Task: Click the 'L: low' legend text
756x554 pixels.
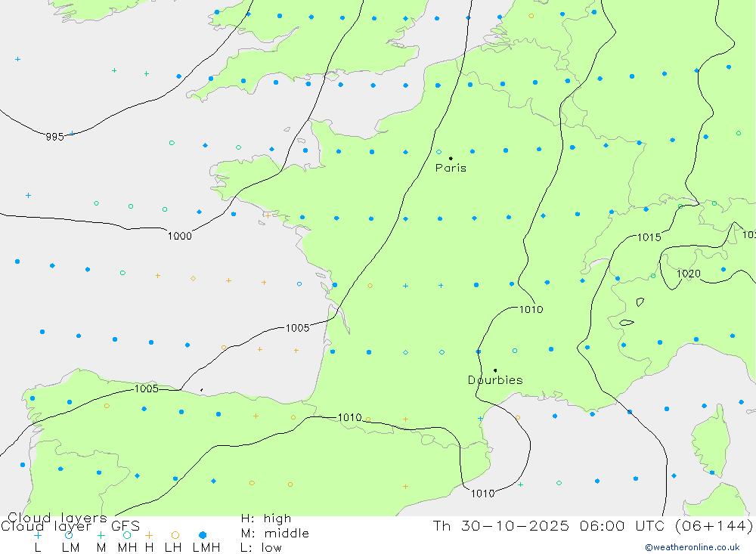Action: click(261, 548)
